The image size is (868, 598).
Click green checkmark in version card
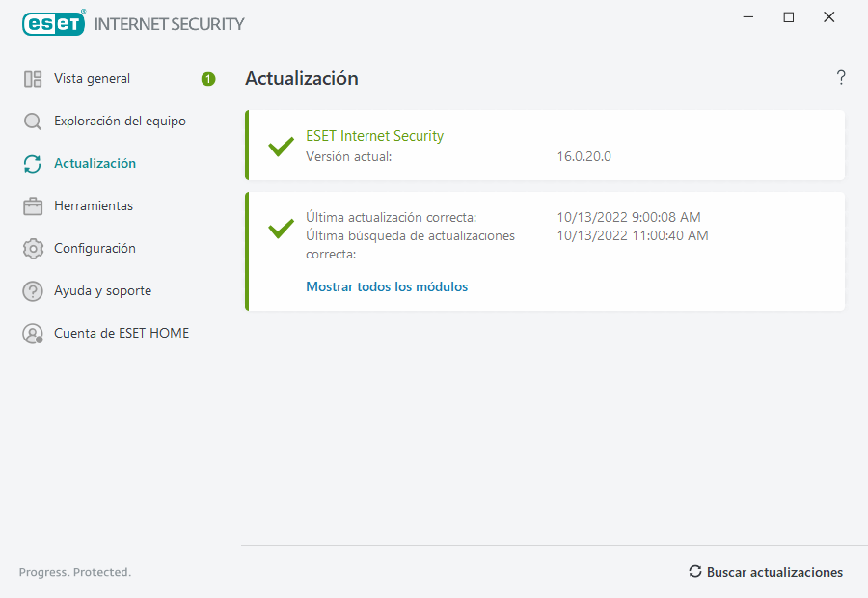tap(281, 147)
